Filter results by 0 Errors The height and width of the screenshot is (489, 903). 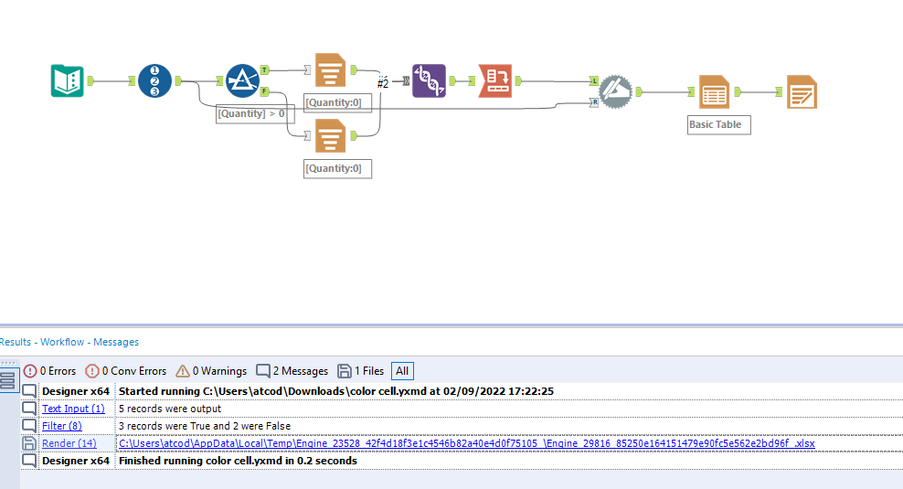(50, 371)
